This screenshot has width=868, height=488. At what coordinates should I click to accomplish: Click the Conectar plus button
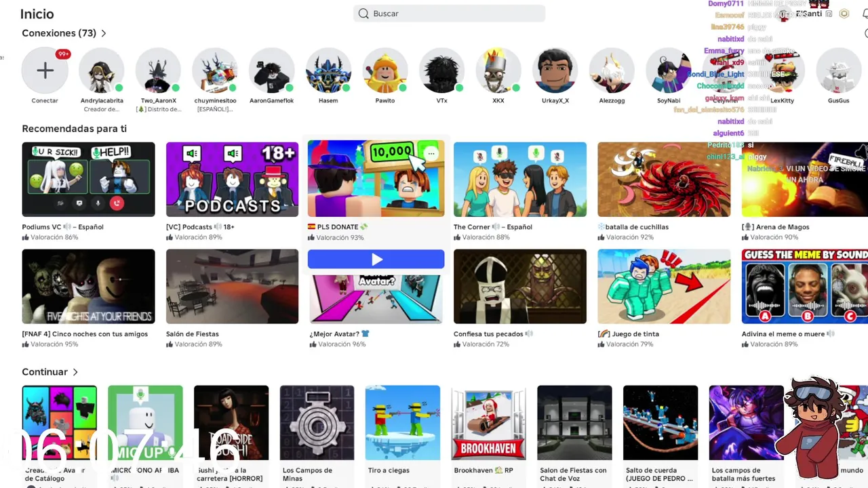coord(45,70)
